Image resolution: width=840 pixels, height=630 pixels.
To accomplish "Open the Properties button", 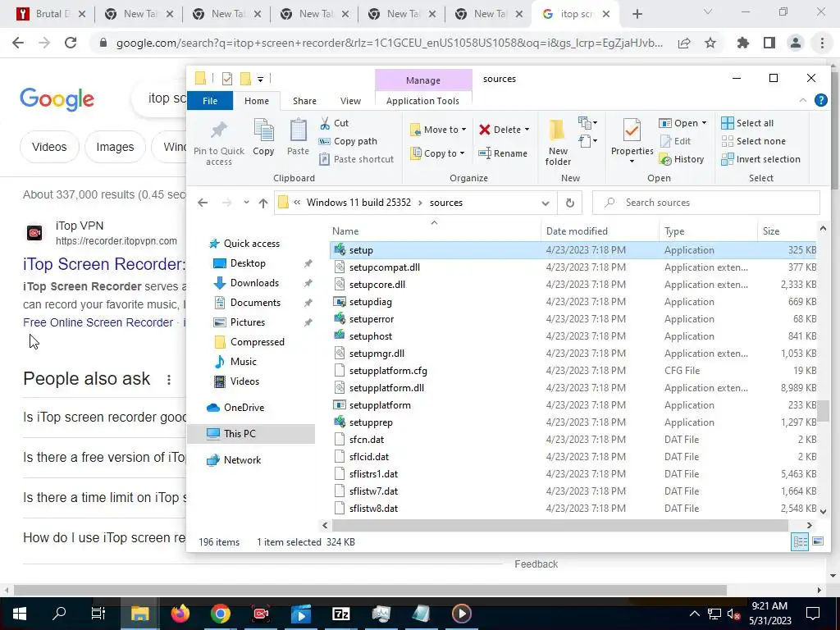I will (632, 141).
